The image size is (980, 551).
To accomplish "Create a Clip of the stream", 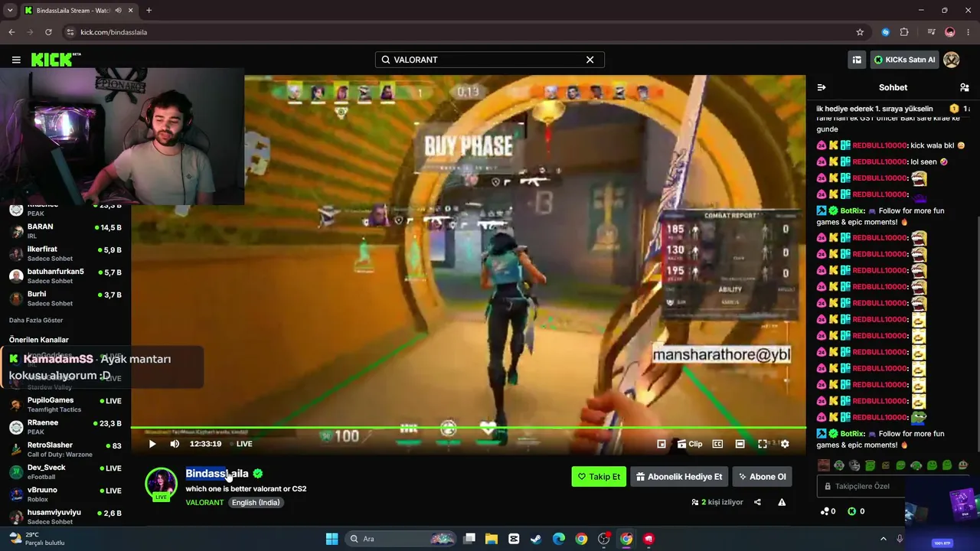I will click(x=689, y=444).
